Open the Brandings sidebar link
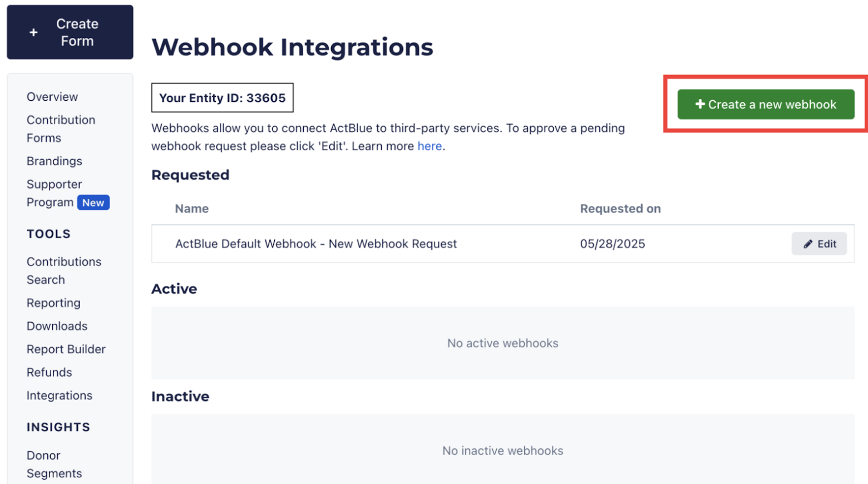Screen dimensions: 868x484 point(55,161)
